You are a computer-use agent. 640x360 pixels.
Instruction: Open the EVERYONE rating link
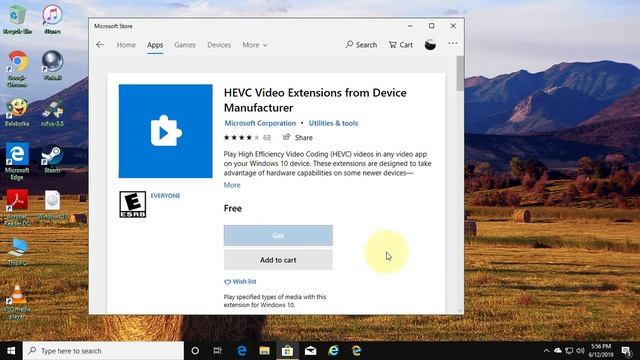[x=165, y=196]
